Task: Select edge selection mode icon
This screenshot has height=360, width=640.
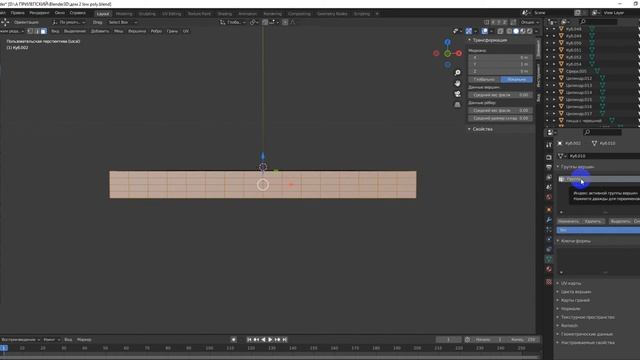Action: [37, 31]
